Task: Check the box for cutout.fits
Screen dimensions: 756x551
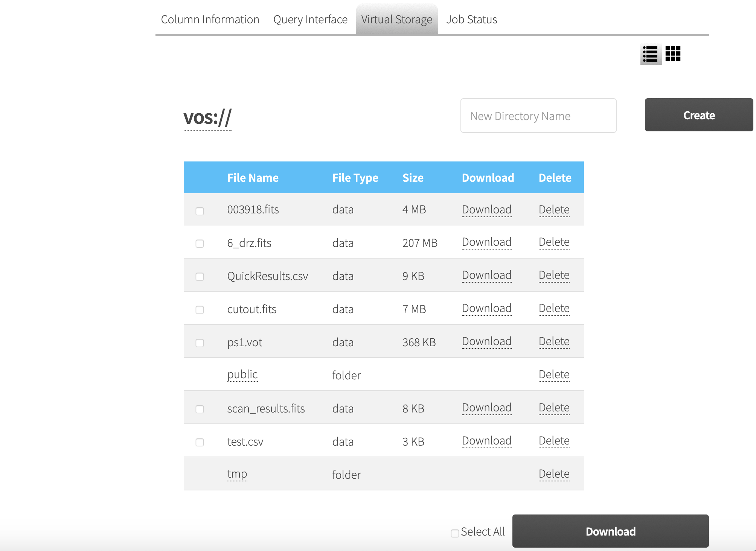Action: [200, 310]
